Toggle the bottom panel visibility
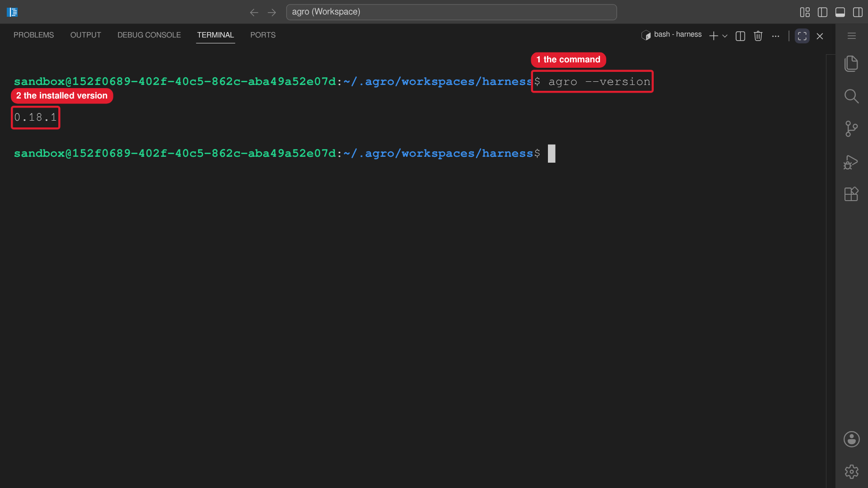868x488 pixels. coord(840,12)
